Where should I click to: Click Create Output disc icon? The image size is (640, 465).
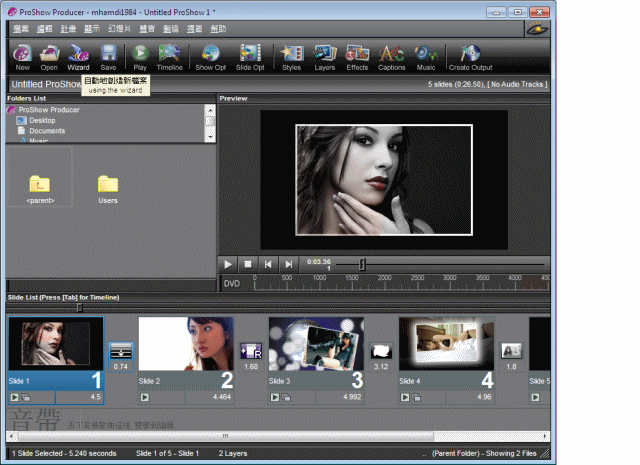[471, 58]
